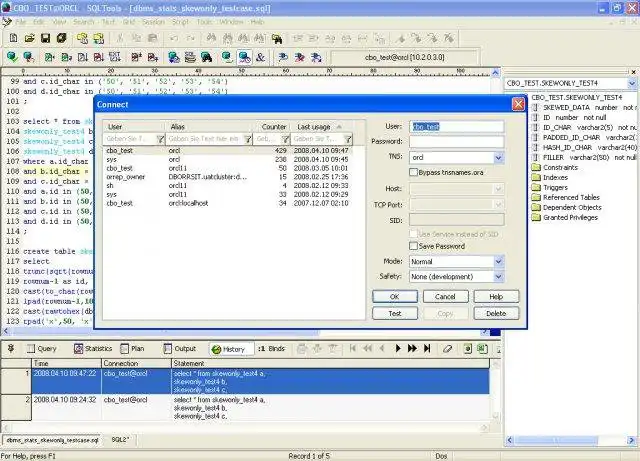The image size is (640, 461).
Task: Toggle Use Service instead of SID checkbox
Action: (413, 234)
